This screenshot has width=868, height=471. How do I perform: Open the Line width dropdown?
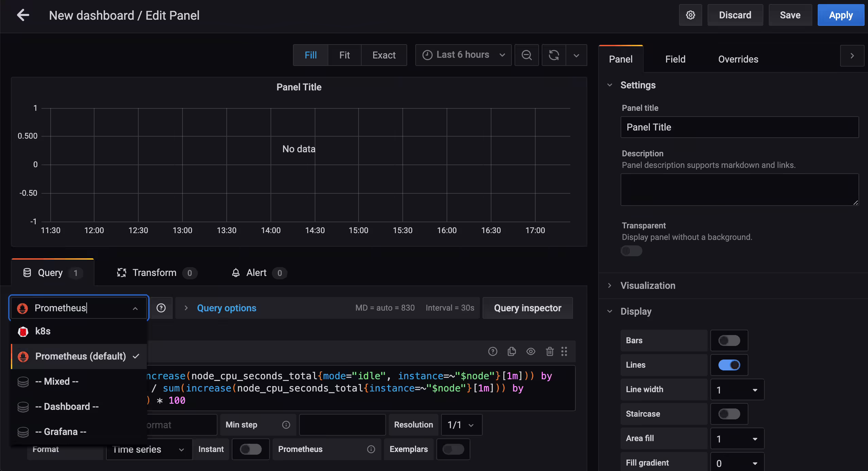(737, 389)
